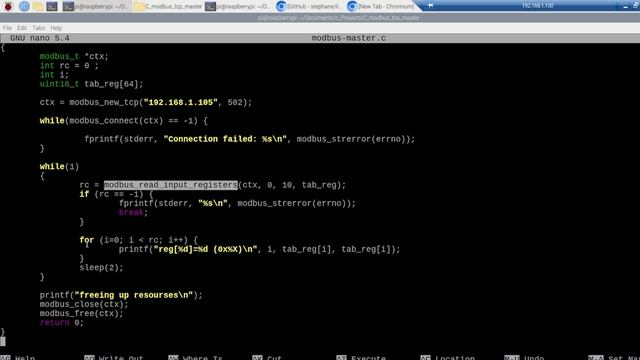Click the return 0; line
This screenshot has width=640, height=360.
(x=62, y=323)
